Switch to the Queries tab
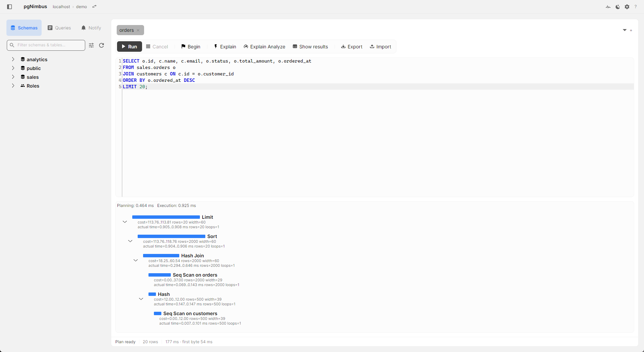The height and width of the screenshot is (352, 644). pyautogui.click(x=59, y=28)
